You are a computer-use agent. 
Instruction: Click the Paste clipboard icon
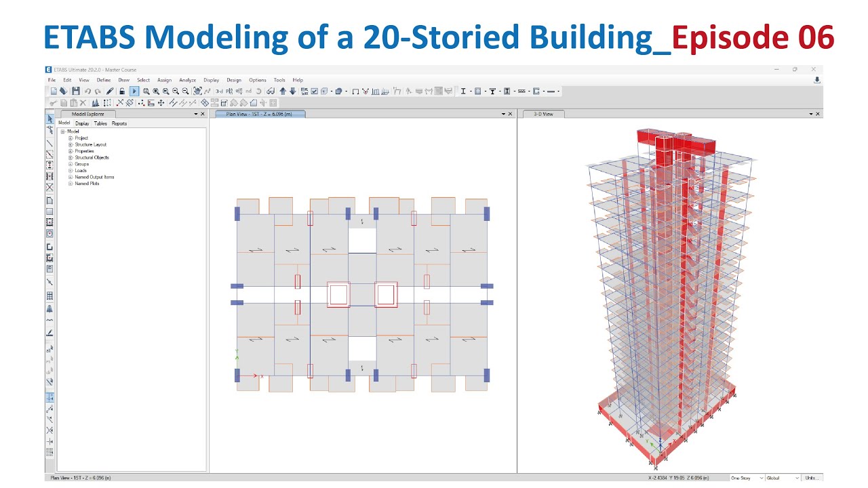click(x=73, y=103)
